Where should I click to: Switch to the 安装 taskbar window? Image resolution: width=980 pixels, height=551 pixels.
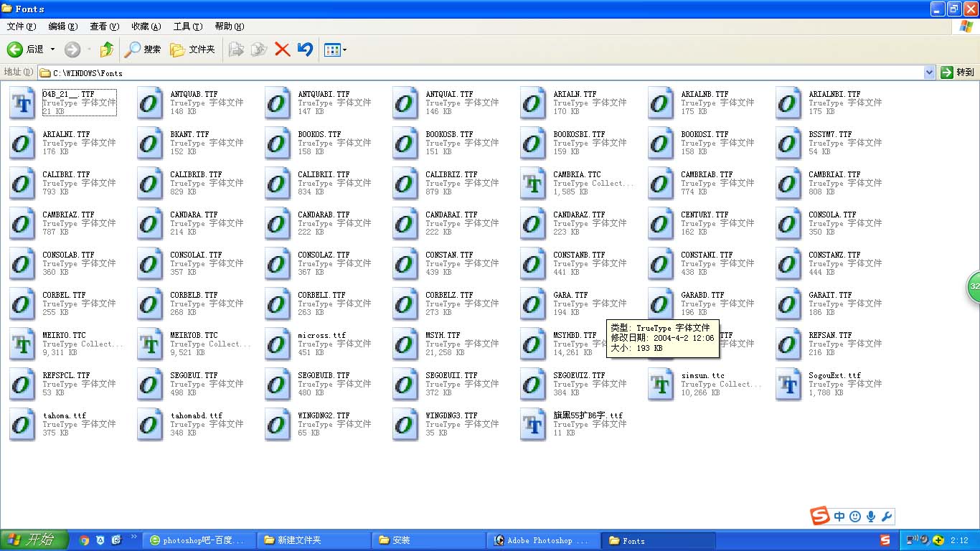click(428, 540)
